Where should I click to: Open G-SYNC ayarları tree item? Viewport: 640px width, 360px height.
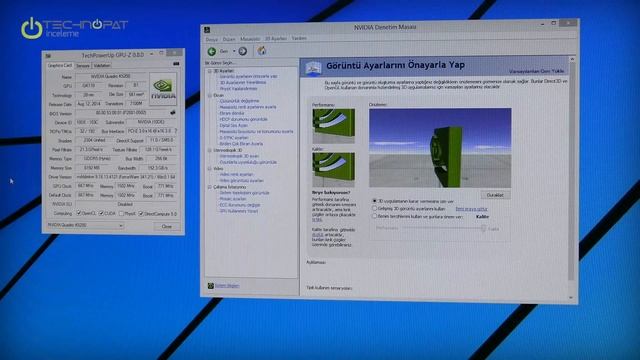click(x=233, y=138)
